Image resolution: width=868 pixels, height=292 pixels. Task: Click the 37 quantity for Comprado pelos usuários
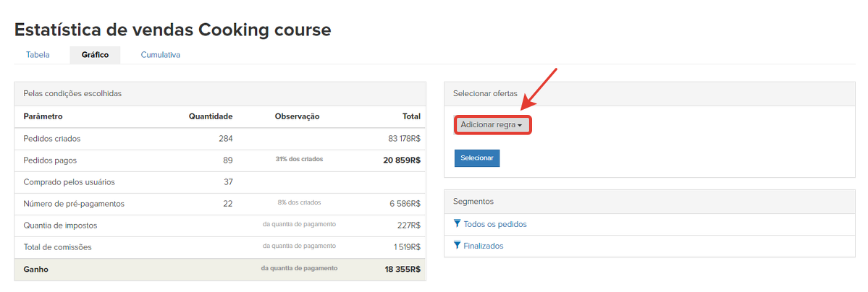[227, 182]
